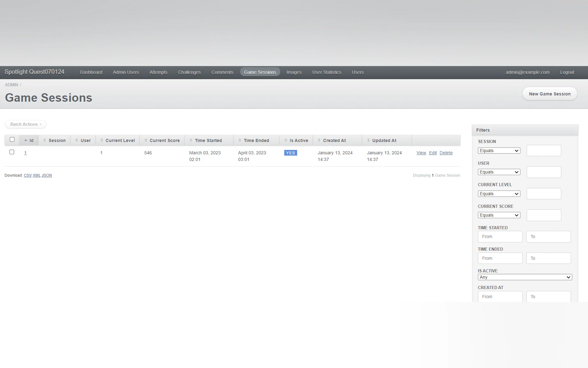The width and height of the screenshot is (588, 368).
Task: Open the Batch Actions dropdown
Action: (25, 124)
